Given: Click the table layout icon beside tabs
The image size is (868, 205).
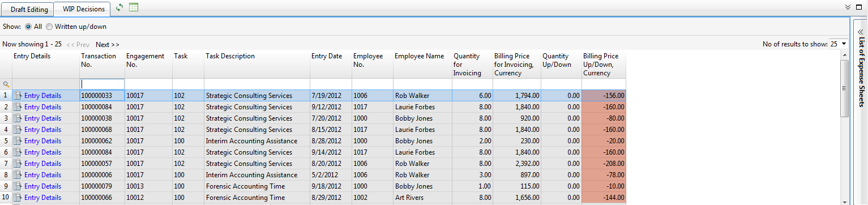Looking at the screenshot, I should pyautogui.click(x=134, y=7).
